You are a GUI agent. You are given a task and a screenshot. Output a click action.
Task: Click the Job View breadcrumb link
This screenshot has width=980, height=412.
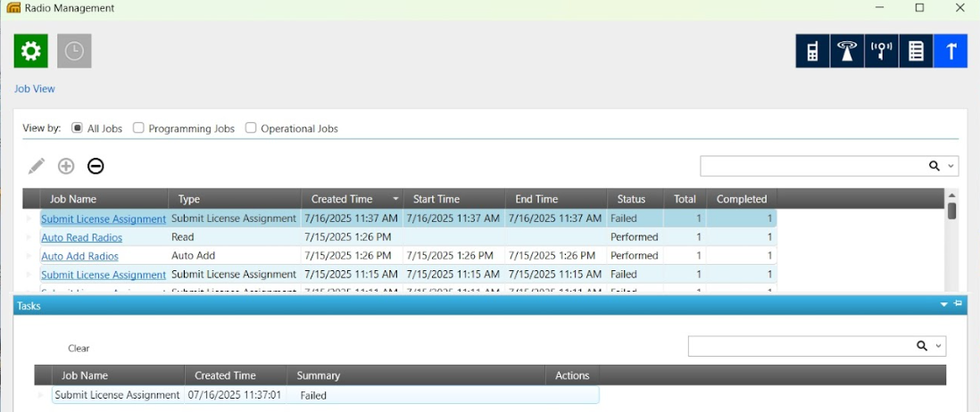coord(35,88)
